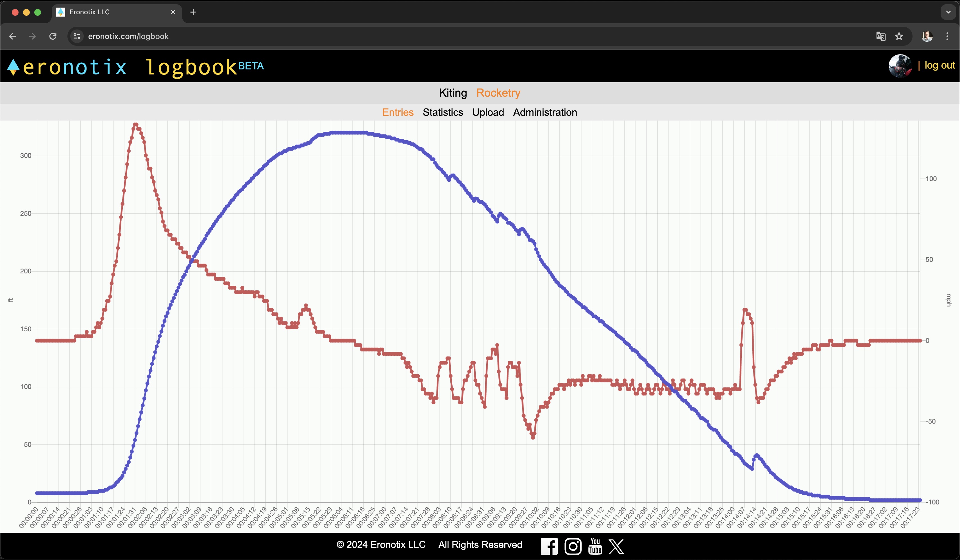Open site information icon in address bar
960x560 pixels.
[x=77, y=36]
